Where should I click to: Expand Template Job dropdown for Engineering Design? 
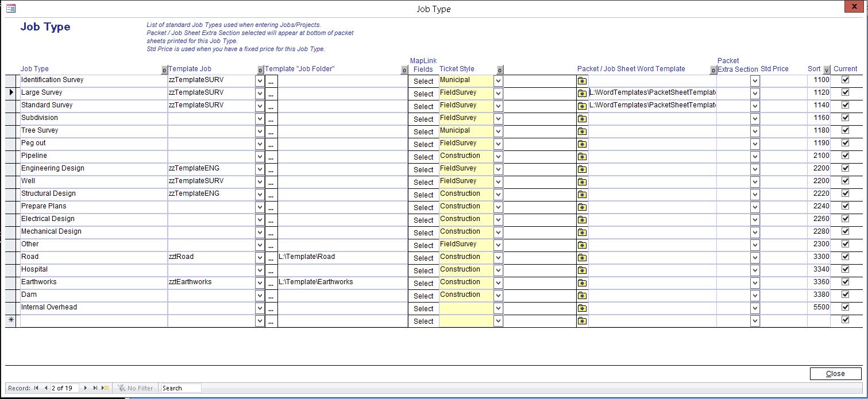click(260, 169)
